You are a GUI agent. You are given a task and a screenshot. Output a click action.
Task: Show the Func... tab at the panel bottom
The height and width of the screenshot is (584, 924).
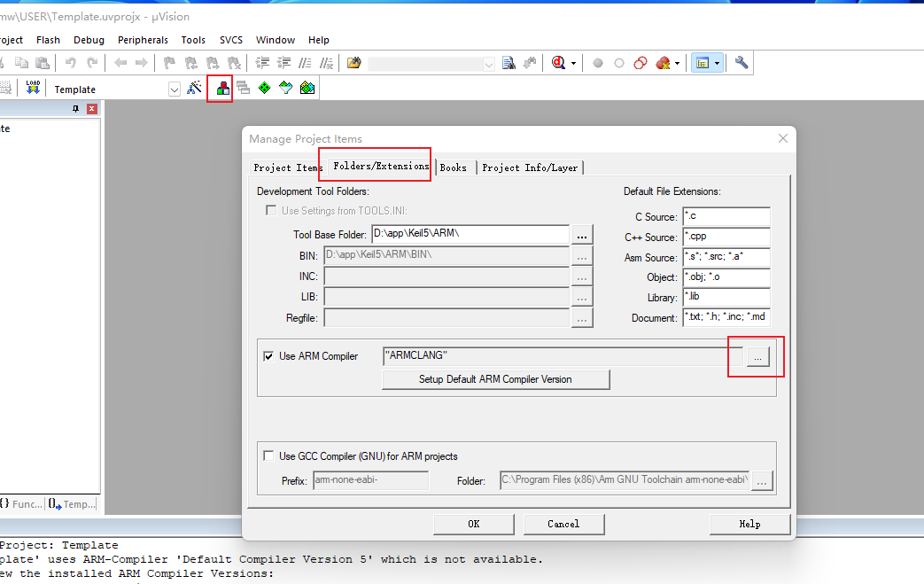point(22,504)
